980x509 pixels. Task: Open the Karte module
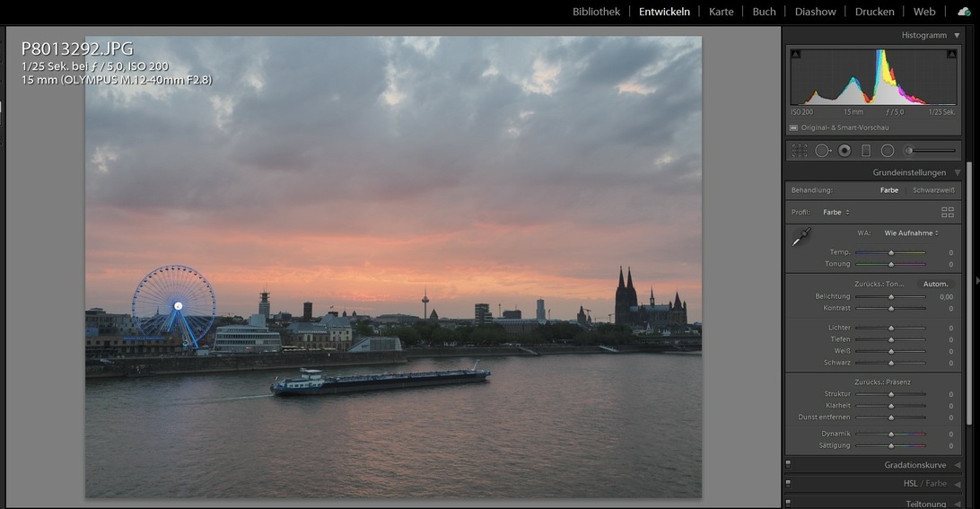pyautogui.click(x=721, y=12)
